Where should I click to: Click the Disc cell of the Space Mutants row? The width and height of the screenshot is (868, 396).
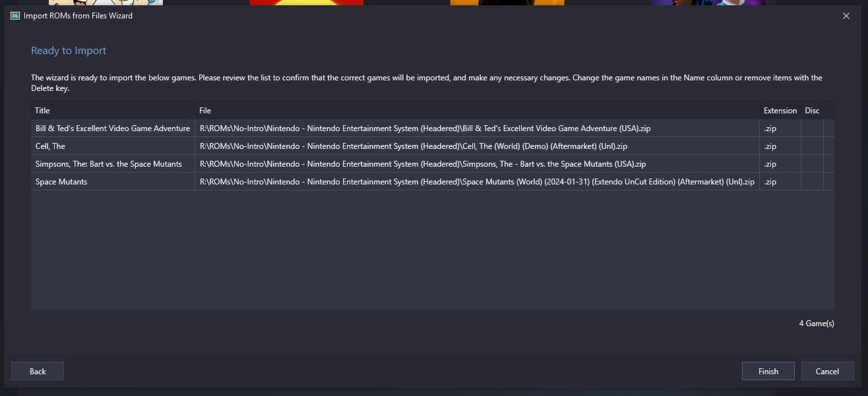point(812,182)
